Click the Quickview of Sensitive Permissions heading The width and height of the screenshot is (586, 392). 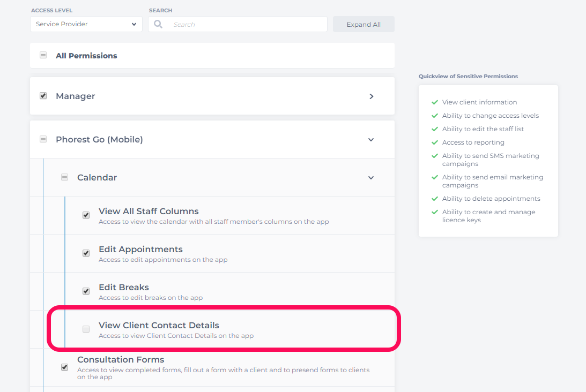pos(468,77)
